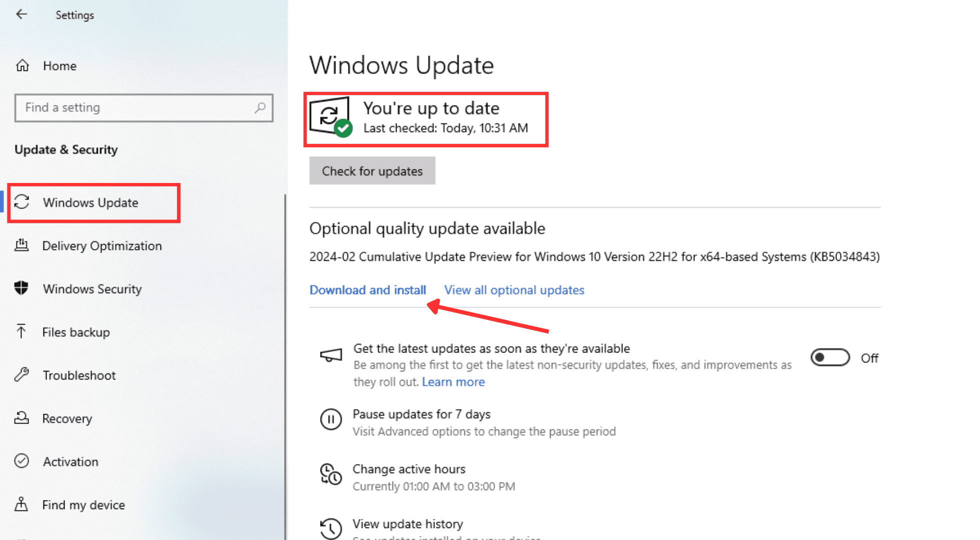Click the Download and install link

tap(367, 290)
